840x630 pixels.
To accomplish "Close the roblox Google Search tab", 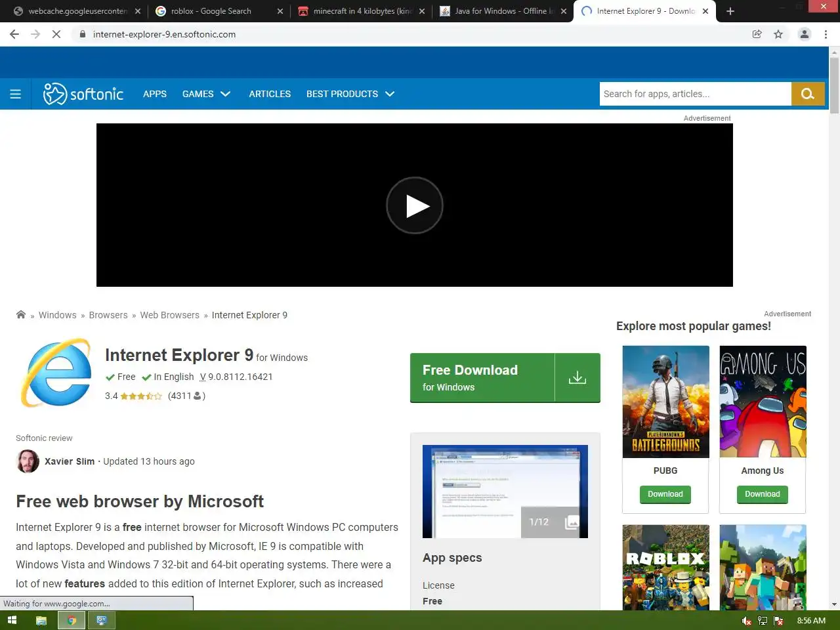I will (x=280, y=11).
